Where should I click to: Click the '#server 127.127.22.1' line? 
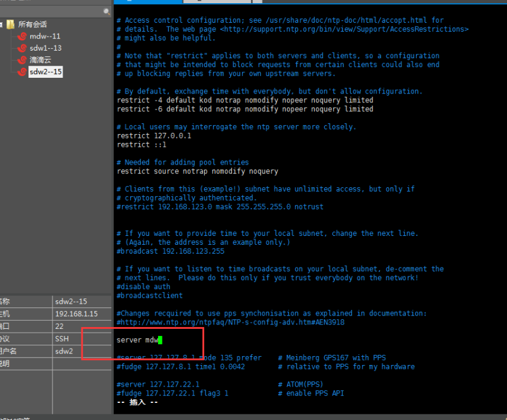(x=158, y=385)
